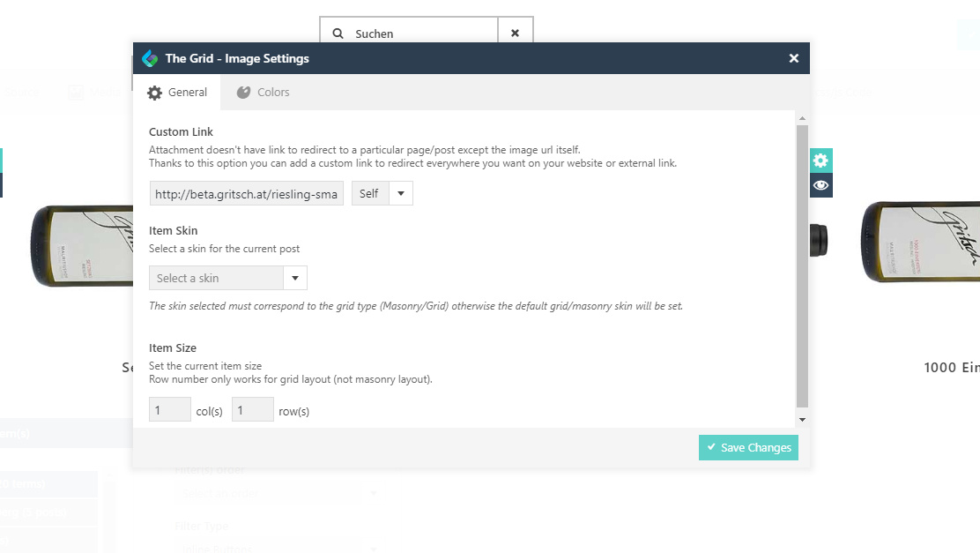Expand the Select a skin dropdown

228,278
